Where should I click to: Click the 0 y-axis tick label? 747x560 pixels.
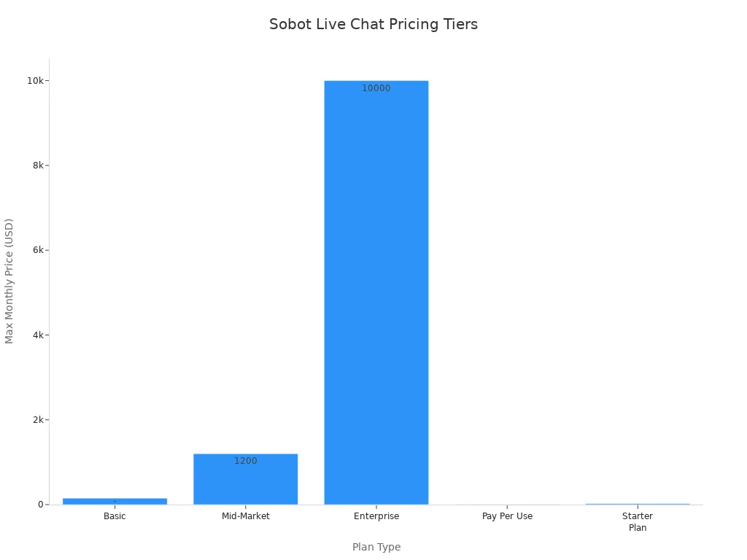tap(41, 505)
